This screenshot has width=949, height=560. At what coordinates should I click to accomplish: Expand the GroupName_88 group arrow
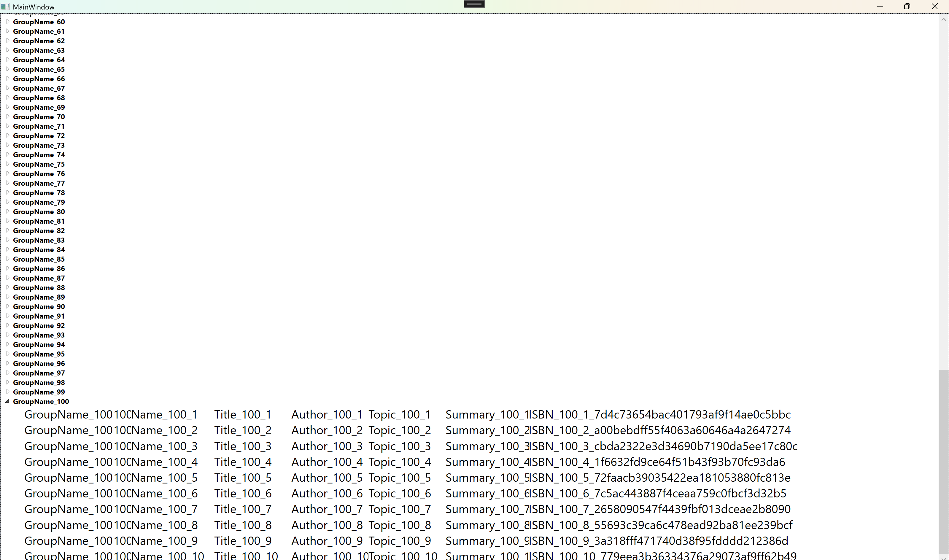tap(7, 287)
